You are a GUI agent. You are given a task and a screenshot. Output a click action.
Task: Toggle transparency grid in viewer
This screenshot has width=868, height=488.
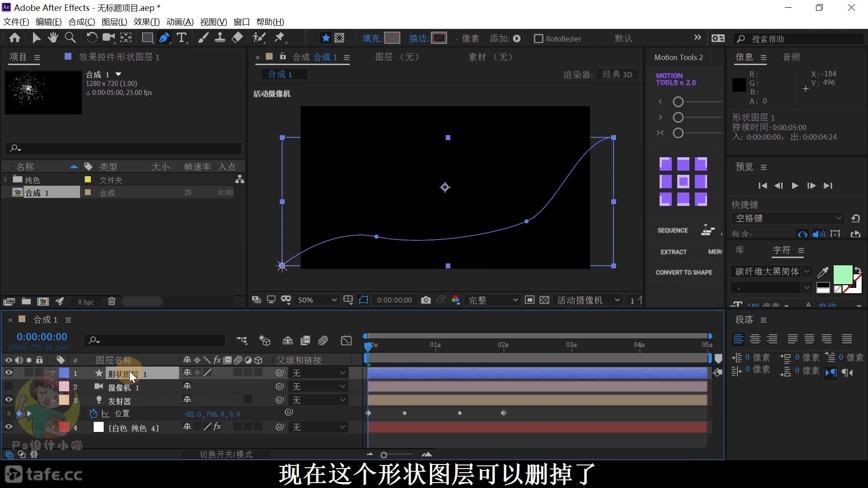click(545, 300)
